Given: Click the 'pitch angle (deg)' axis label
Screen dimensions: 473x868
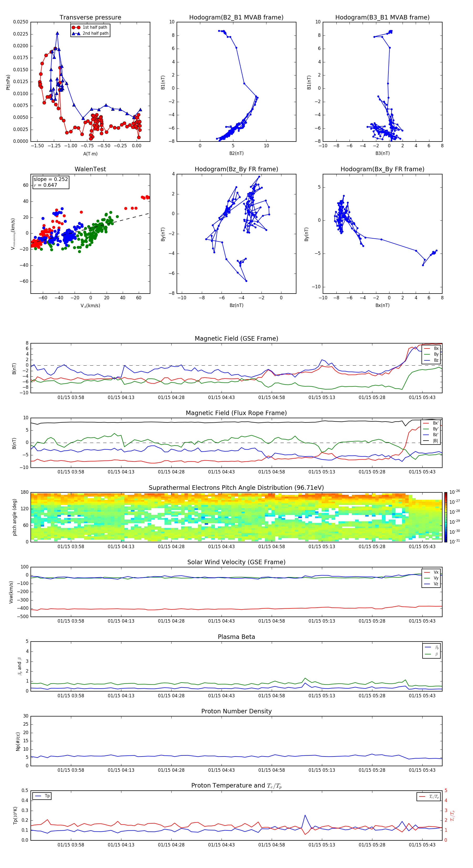Looking at the screenshot, I should click(14, 517).
